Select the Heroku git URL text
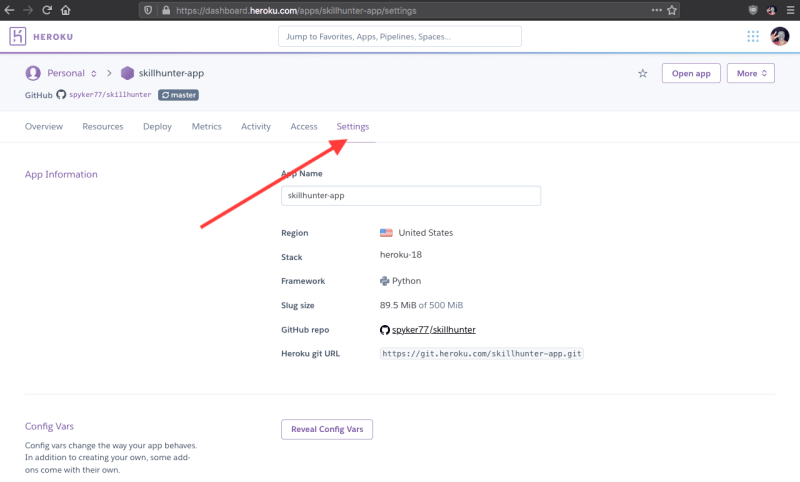 coord(482,353)
